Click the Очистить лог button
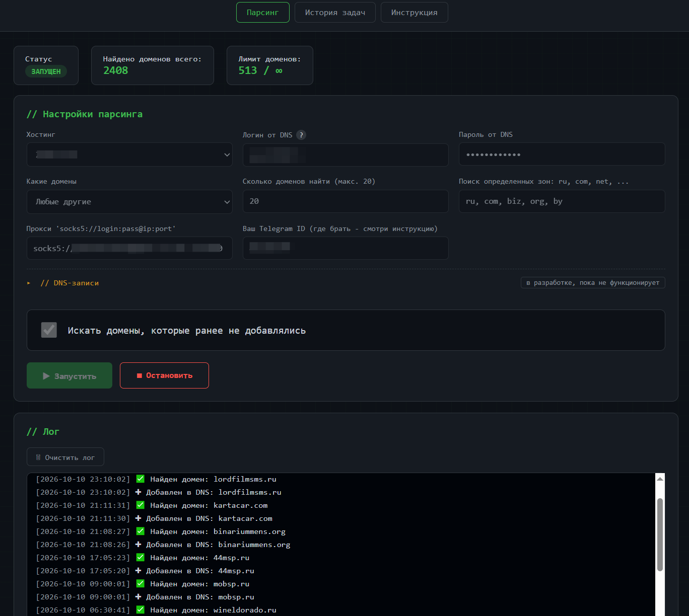Image resolution: width=689 pixels, height=616 pixels. coord(65,457)
